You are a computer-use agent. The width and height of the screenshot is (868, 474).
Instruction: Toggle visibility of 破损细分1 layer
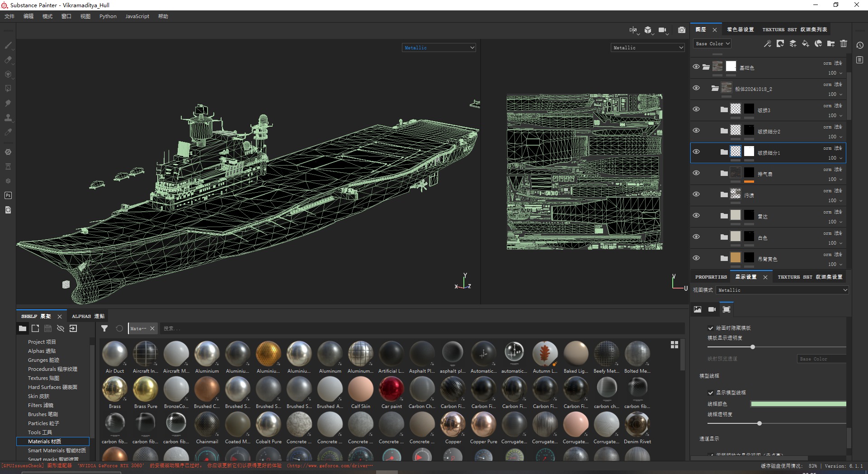(x=696, y=152)
